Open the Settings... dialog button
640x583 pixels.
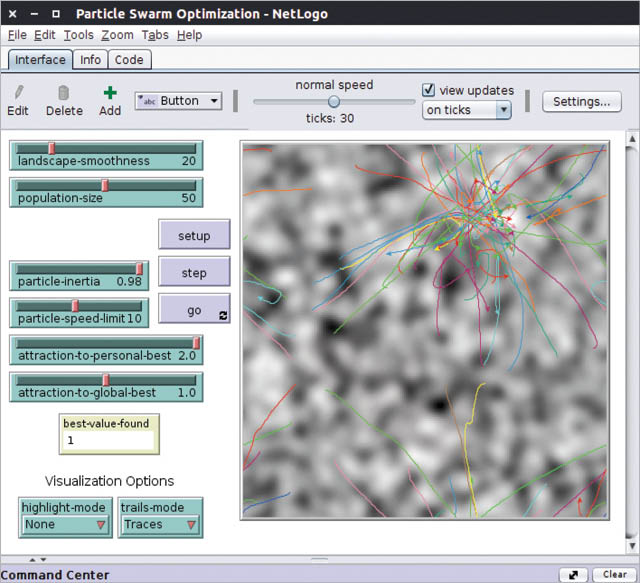click(x=581, y=101)
